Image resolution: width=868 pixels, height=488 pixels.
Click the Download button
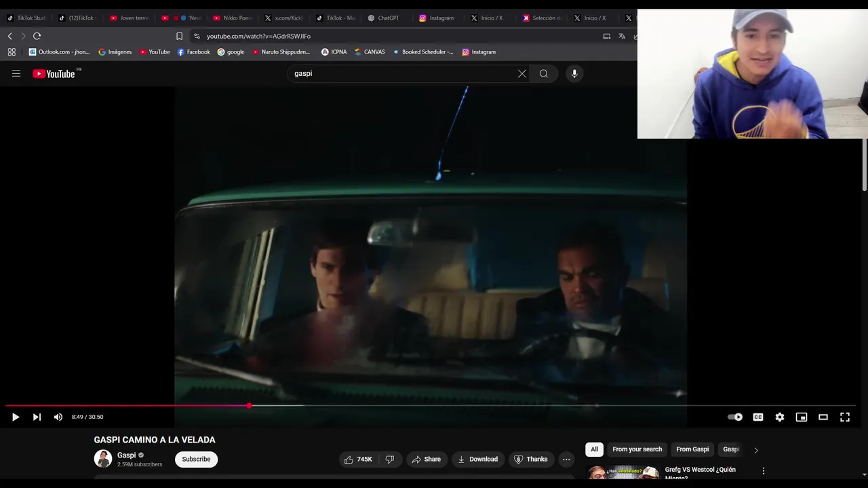[x=477, y=460]
